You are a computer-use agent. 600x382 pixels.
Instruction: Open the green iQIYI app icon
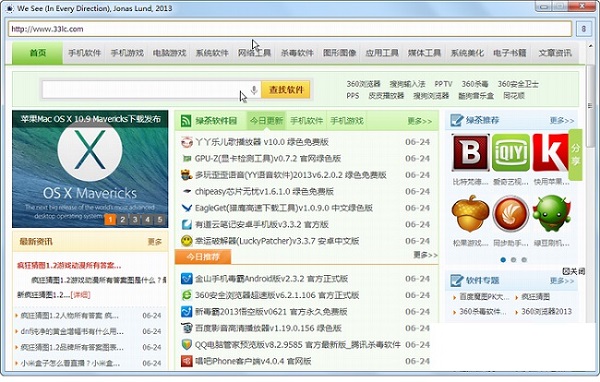511,152
